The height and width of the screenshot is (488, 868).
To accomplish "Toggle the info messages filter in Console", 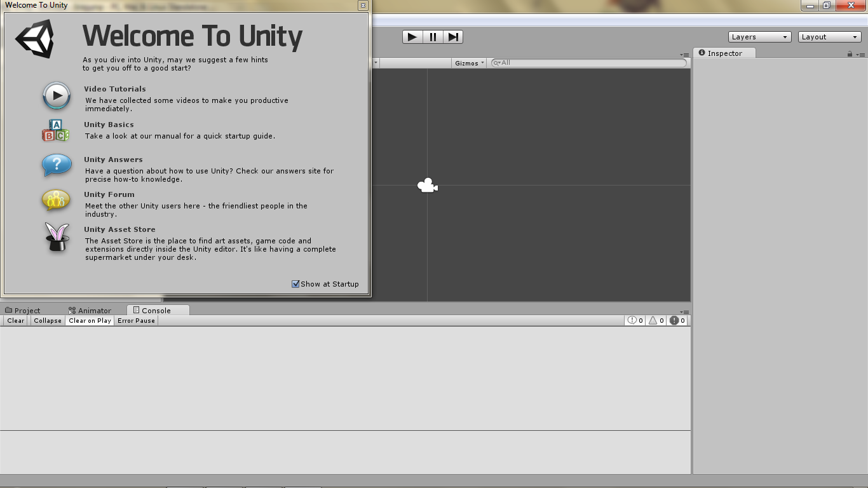I will (634, 320).
